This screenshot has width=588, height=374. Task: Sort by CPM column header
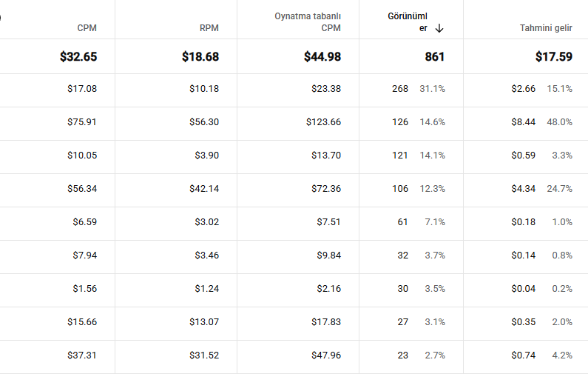point(87,28)
